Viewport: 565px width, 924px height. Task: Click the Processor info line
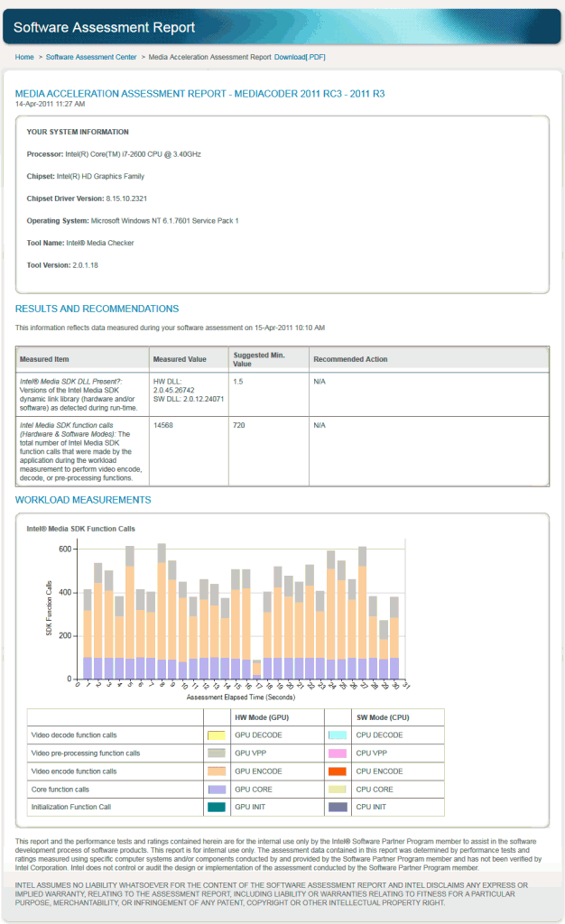[114, 154]
